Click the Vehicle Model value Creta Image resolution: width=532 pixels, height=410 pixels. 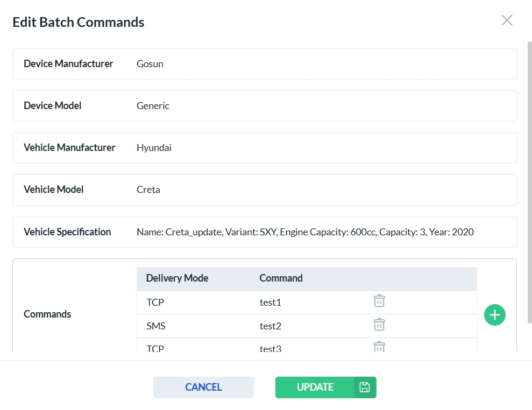tap(148, 190)
